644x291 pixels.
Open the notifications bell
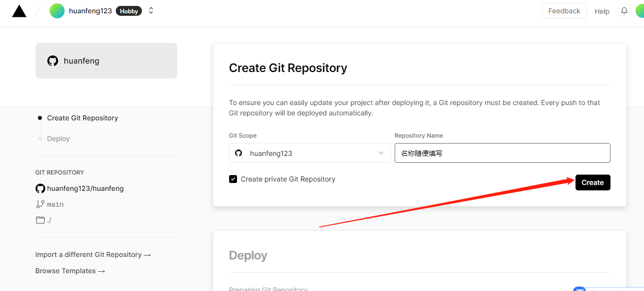(624, 11)
